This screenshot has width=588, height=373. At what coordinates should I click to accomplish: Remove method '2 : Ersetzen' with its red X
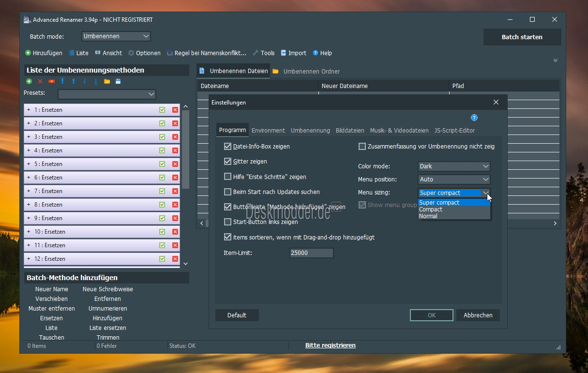pos(175,123)
